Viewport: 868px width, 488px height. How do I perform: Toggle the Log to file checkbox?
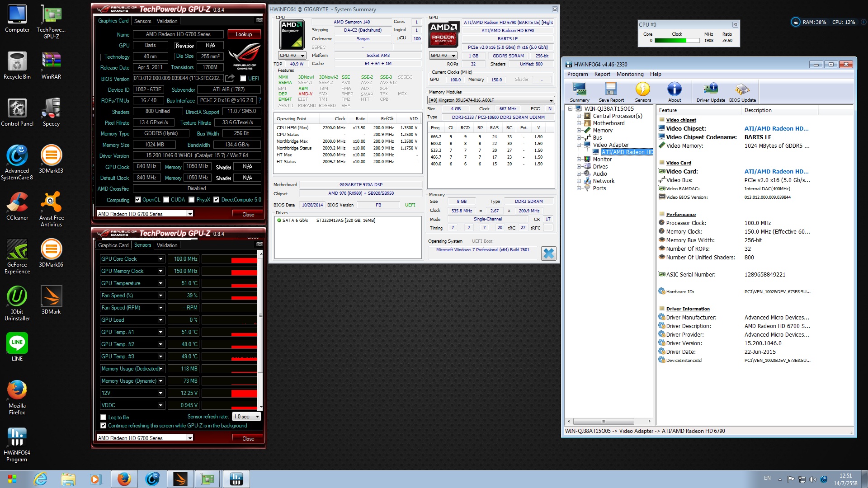[x=104, y=418]
